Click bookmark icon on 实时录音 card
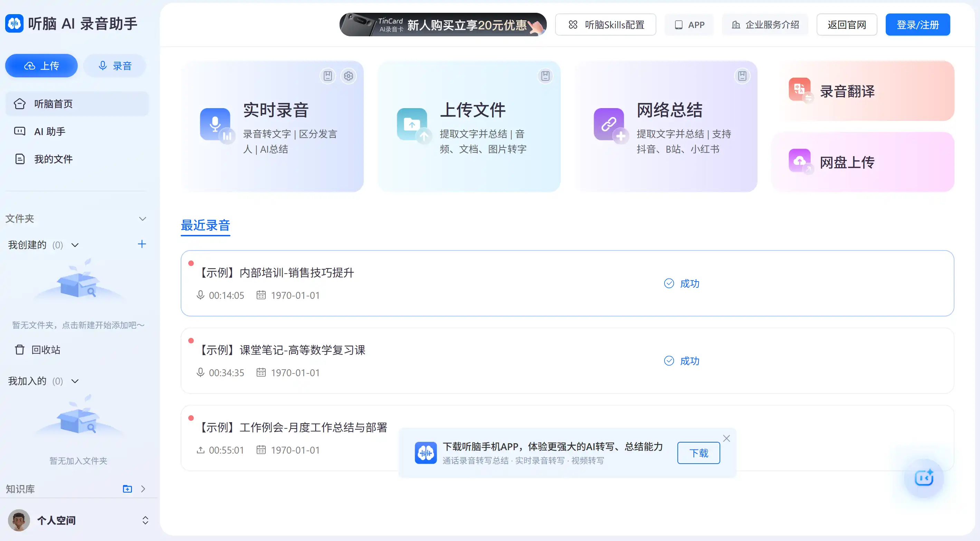980x541 pixels. click(x=327, y=76)
